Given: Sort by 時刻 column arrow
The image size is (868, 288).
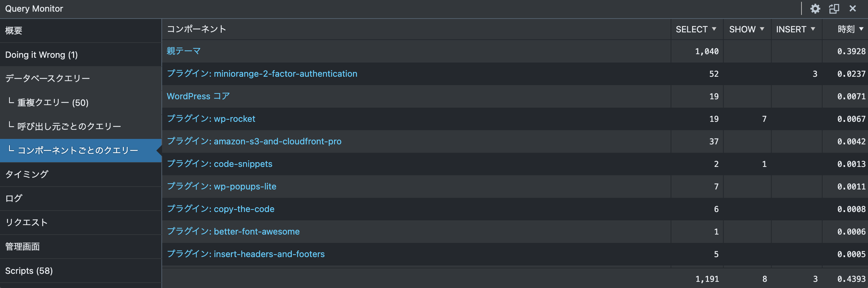Looking at the screenshot, I should [x=861, y=29].
